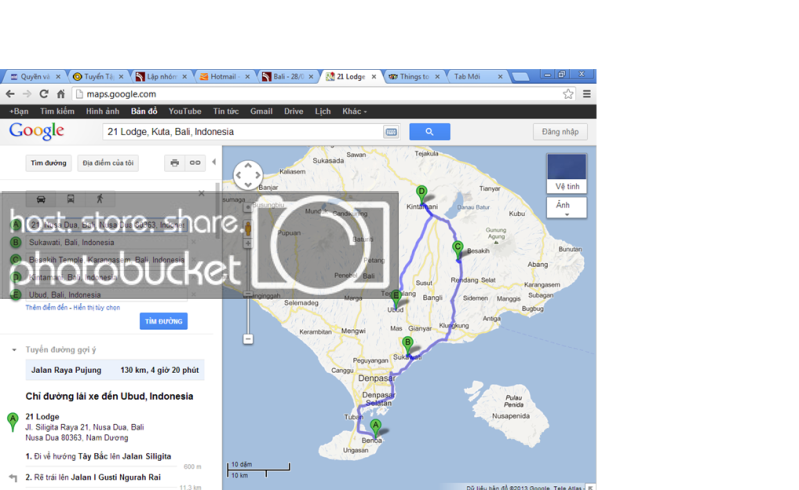The height and width of the screenshot is (490, 799).
Task: Click the Thêm điểm đến link
Action: coord(46,308)
